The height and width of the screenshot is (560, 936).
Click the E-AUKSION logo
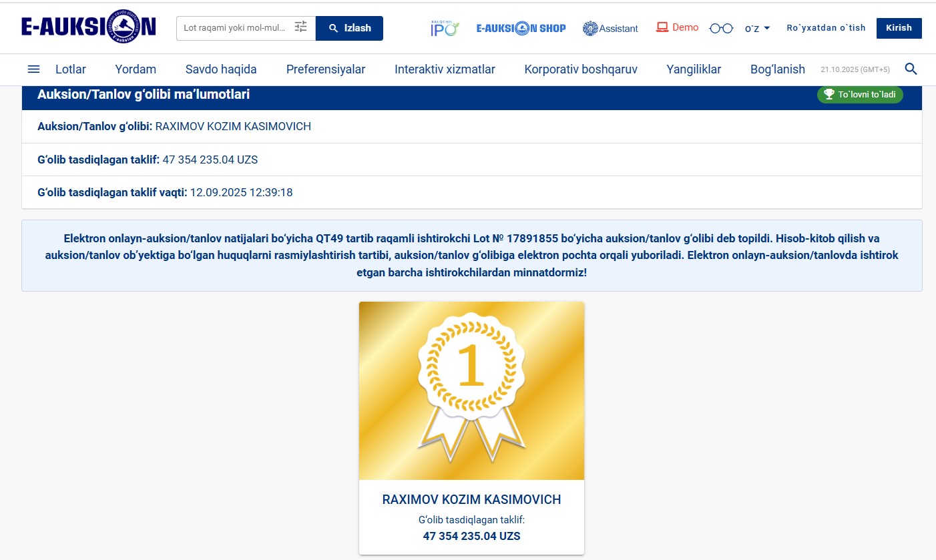[x=88, y=27]
